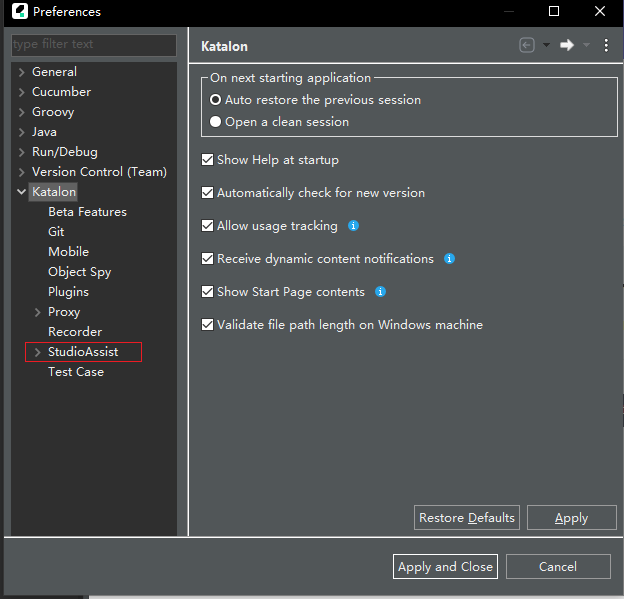Close the Preferences dialog
The width and height of the screenshot is (624, 599).
pyautogui.click(x=600, y=11)
